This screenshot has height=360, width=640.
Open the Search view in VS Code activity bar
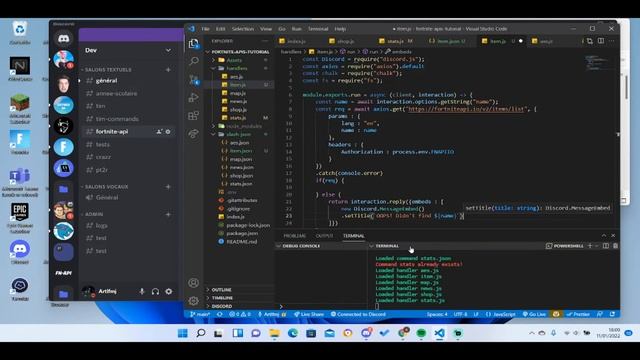[x=194, y=61]
